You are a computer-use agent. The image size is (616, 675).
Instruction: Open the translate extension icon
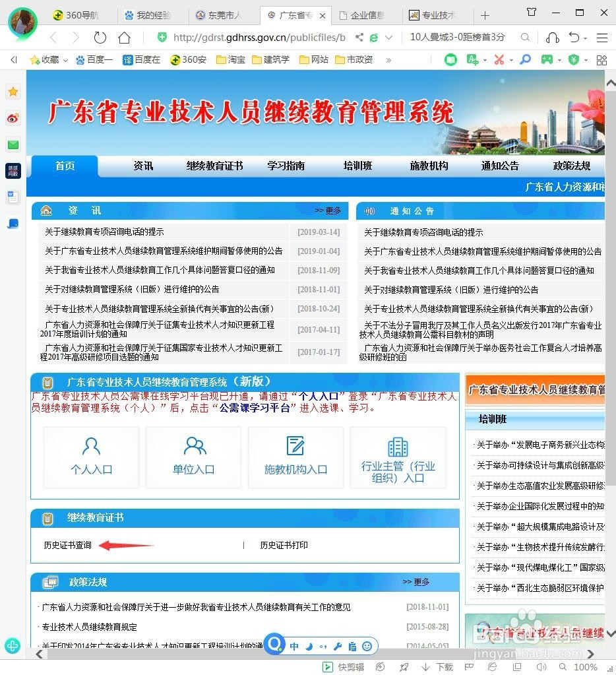[x=472, y=59]
